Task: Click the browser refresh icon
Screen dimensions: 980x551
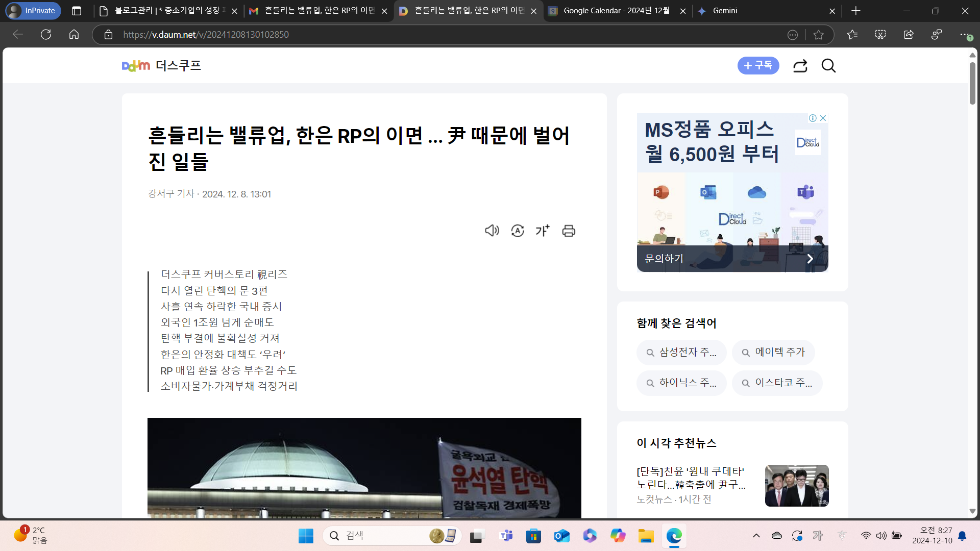Action: [46, 35]
